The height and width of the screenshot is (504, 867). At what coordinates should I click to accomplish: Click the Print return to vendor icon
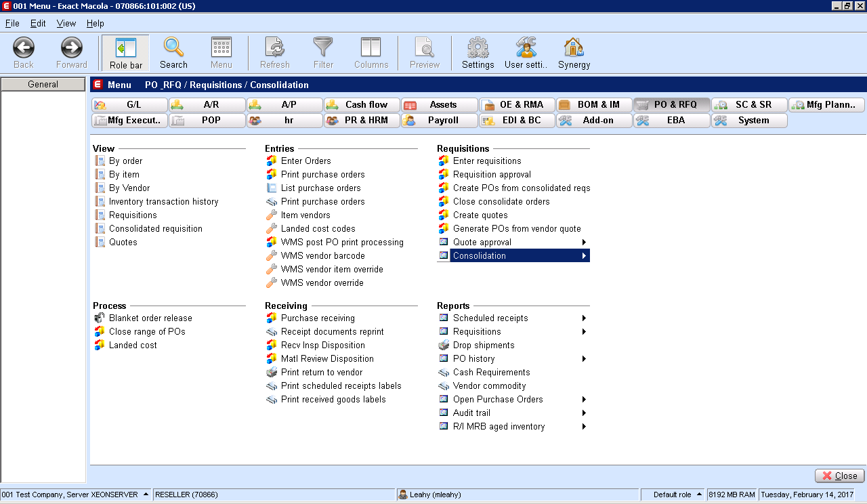click(272, 372)
